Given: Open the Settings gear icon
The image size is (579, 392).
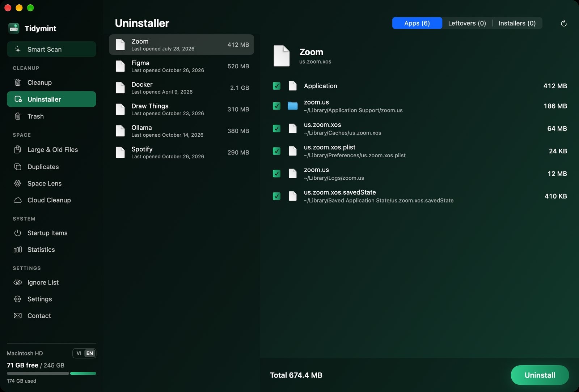Looking at the screenshot, I should pos(17,299).
